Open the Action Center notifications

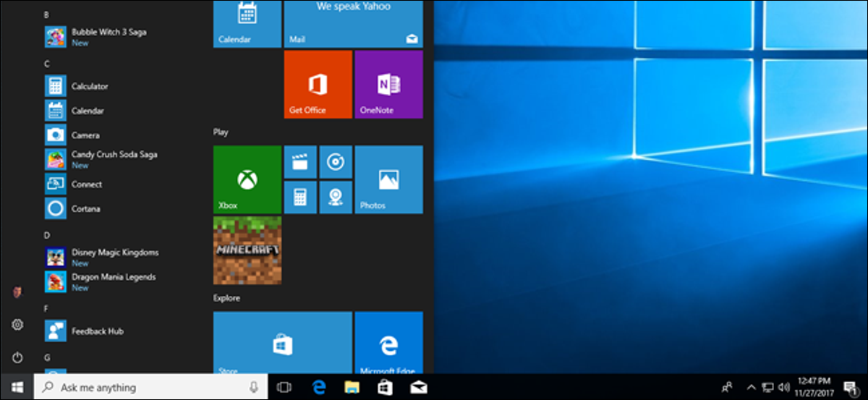pyautogui.click(x=849, y=387)
